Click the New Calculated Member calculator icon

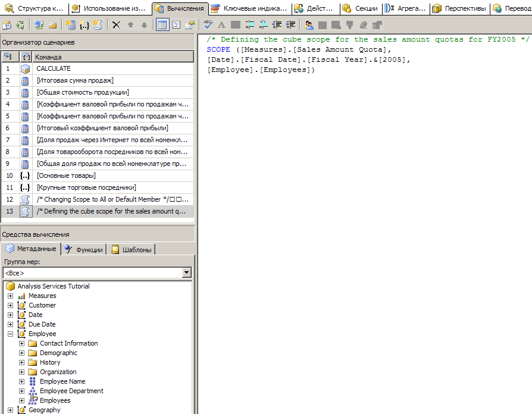[71, 25]
